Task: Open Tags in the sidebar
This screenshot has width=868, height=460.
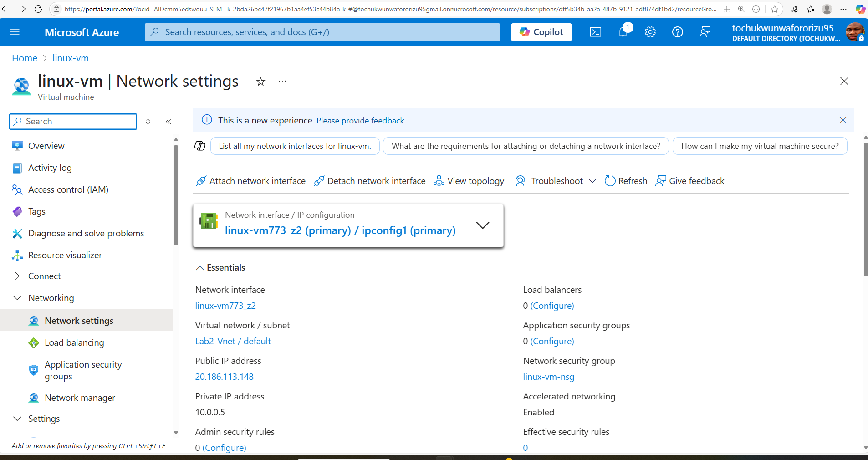Action: click(x=36, y=211)
